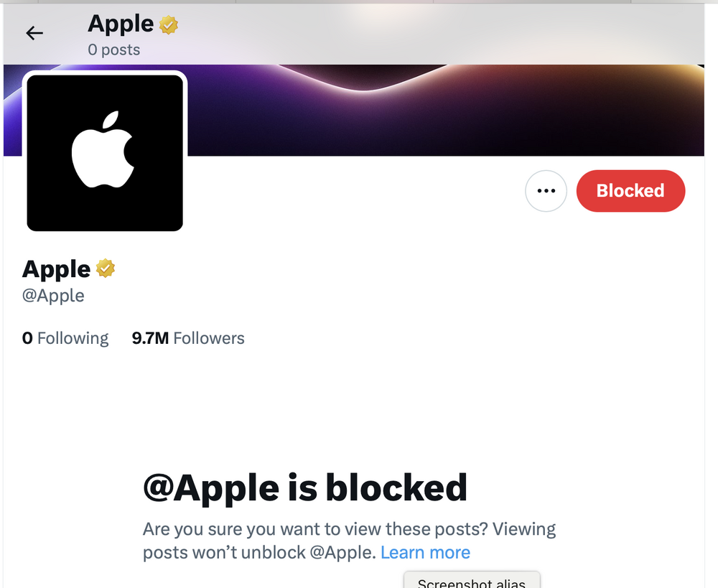Click the 0 posts label under the header
The image size is (718, 588).
113,50
